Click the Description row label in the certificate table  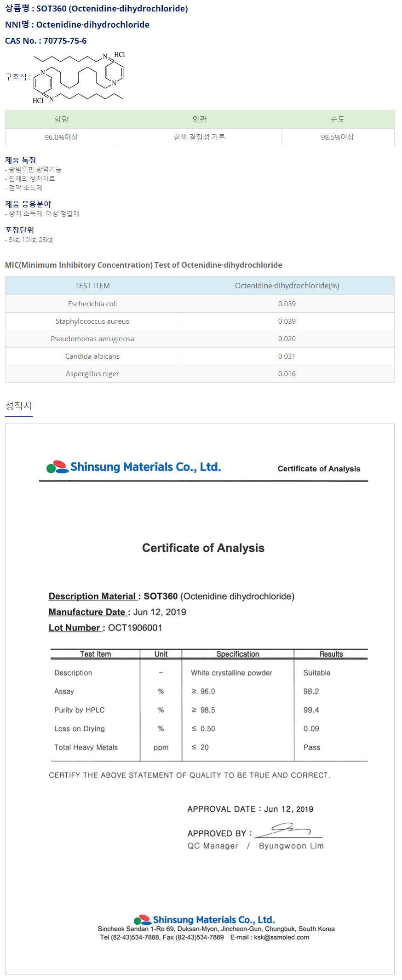click(x=73, y=673)
